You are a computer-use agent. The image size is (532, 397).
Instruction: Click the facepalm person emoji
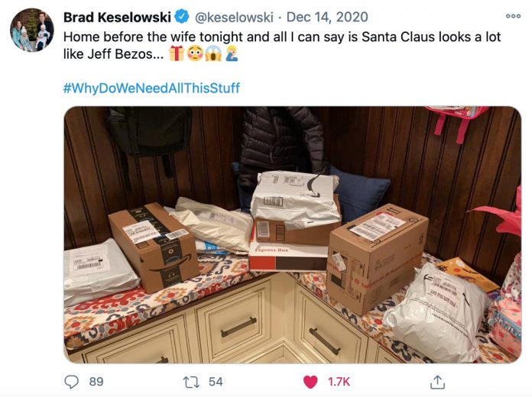[x=231, y=53]
